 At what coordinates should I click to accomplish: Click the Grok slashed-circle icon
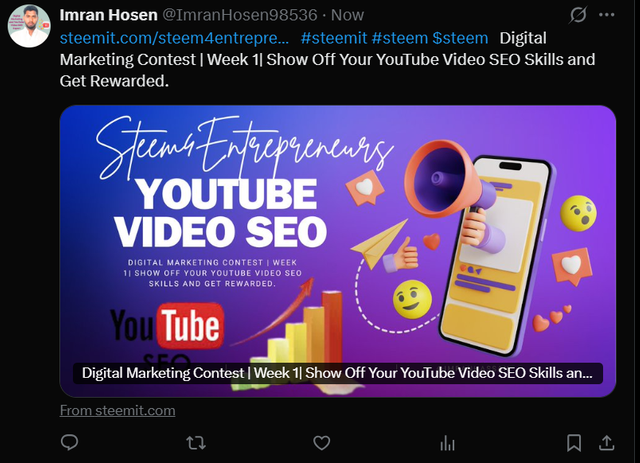click(578, 15)
